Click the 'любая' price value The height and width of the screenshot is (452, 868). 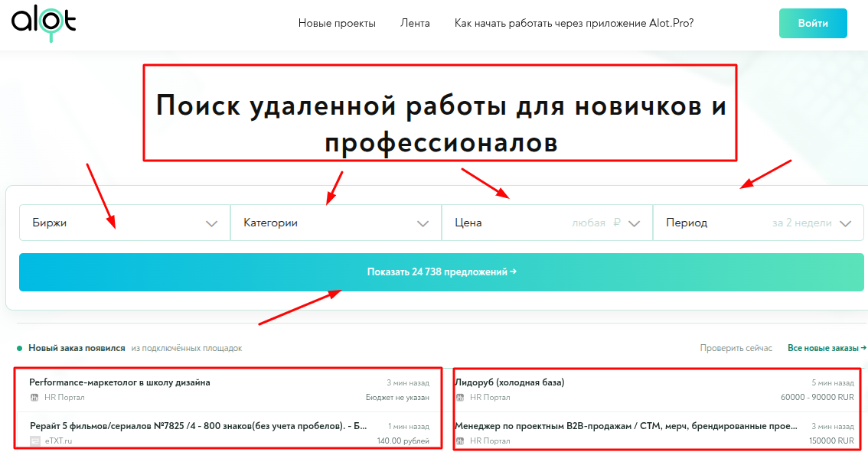[589, 223]
